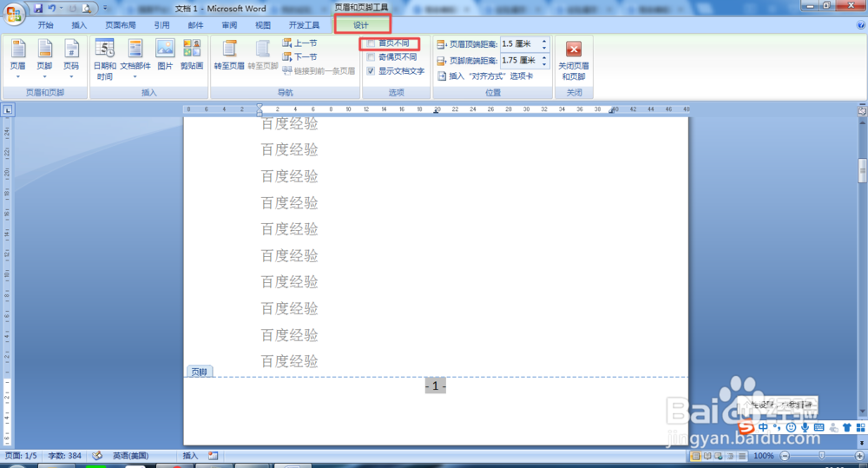Switch to Full Screen Reading view
The image size is (868, 468).
click(x=707, y=456)
